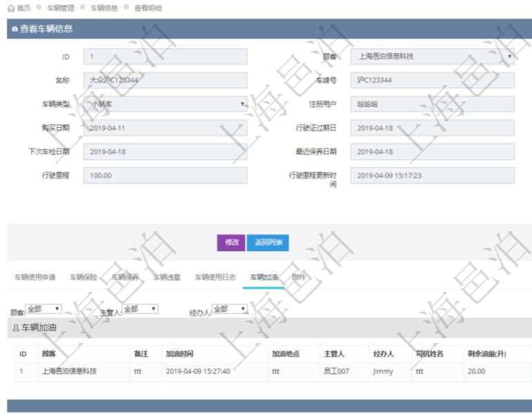Click the 车牌号 input field
The width and height of the screenshot is (532, 414).
pyautogui.click(x=432, y=81)
